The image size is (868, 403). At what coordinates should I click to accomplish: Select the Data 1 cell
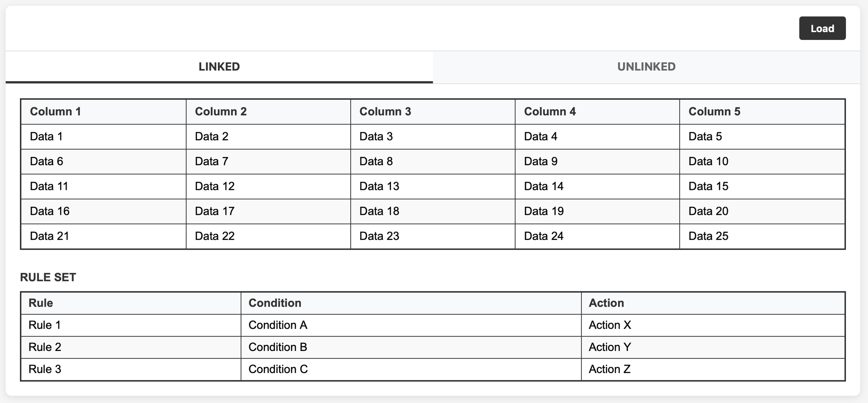[104, 137]
